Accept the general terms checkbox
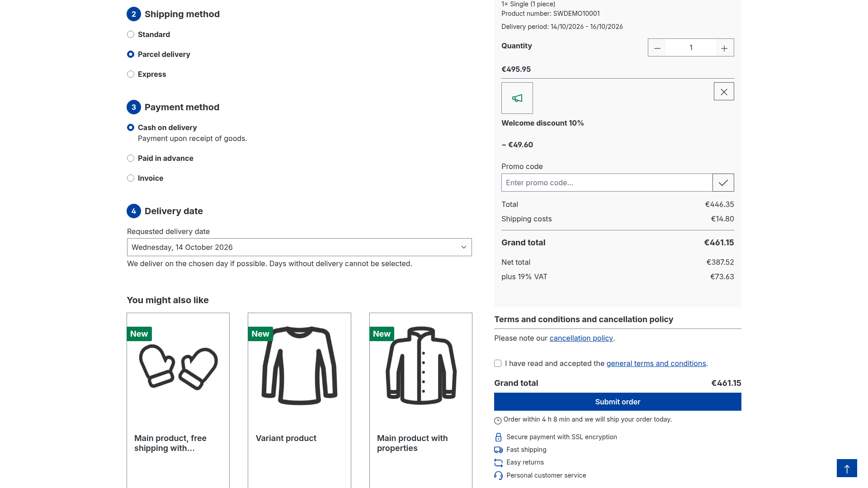The height and width of the screenshot is (488, 868). 498,363
